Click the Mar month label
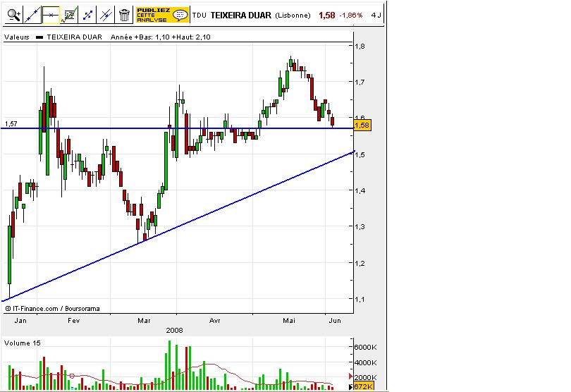This screenshot has height=392, width=571. [x=144, y=321]
